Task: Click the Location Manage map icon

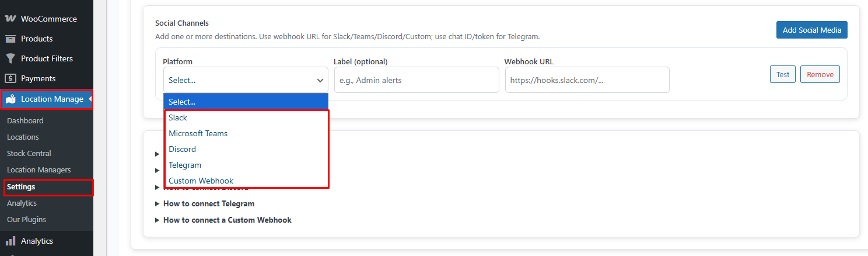Action: (x=10, y=99)
